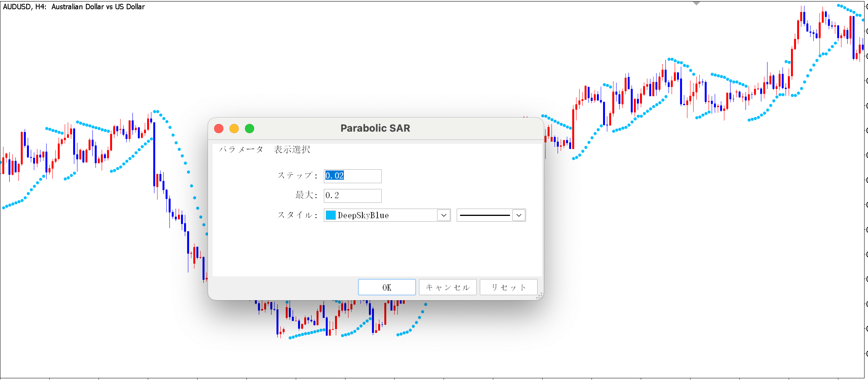The width and height of the screenshot is (868, 381).
Task: Click the dialog resize grip corner
Action: (539, 296)
